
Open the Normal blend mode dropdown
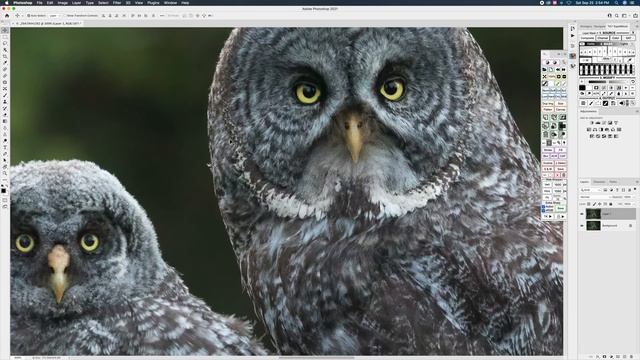click(x=596, y=197)
